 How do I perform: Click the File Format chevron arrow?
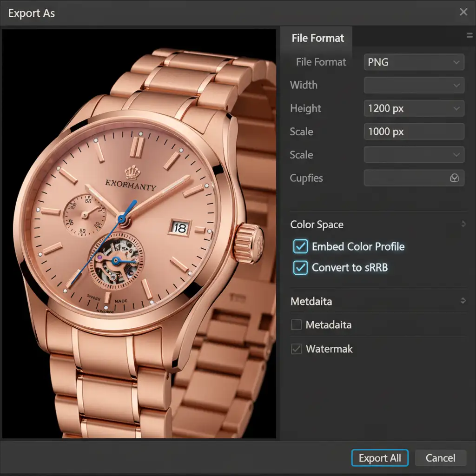(456, 62)
